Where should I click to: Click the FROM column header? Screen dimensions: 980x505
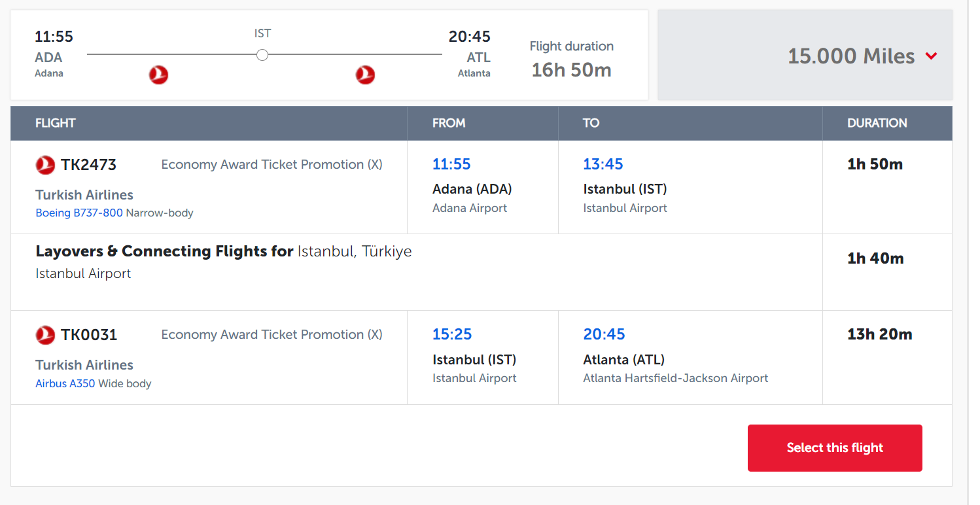[449, 123]
